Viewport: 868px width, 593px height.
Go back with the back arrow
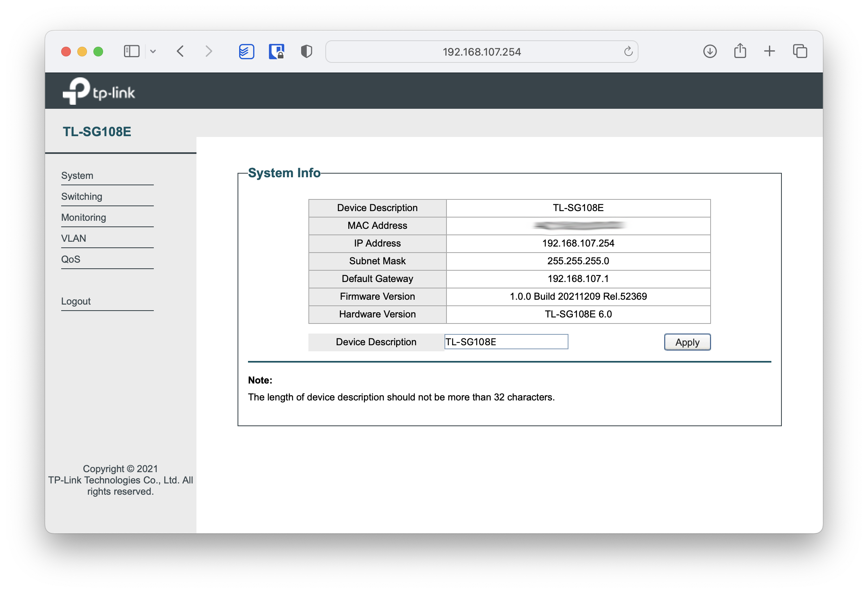[180, 51]
